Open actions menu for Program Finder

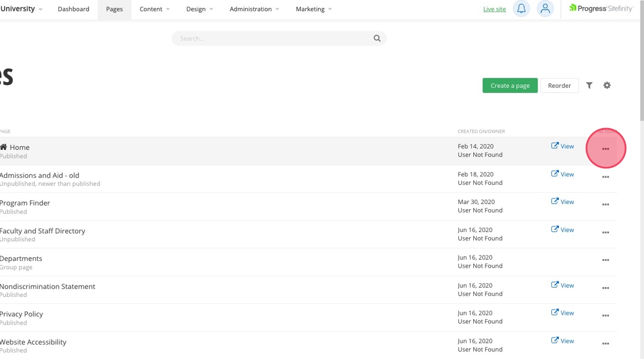605,204
